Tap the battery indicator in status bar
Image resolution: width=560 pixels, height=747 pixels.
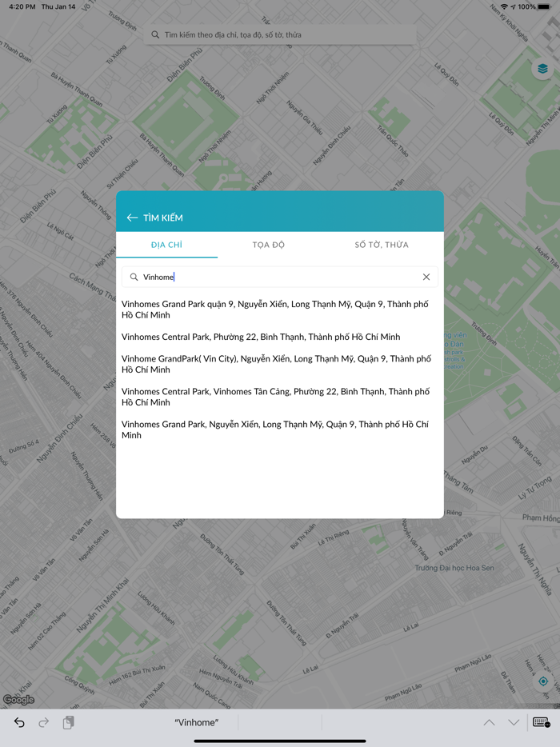[x=544, y=6]
